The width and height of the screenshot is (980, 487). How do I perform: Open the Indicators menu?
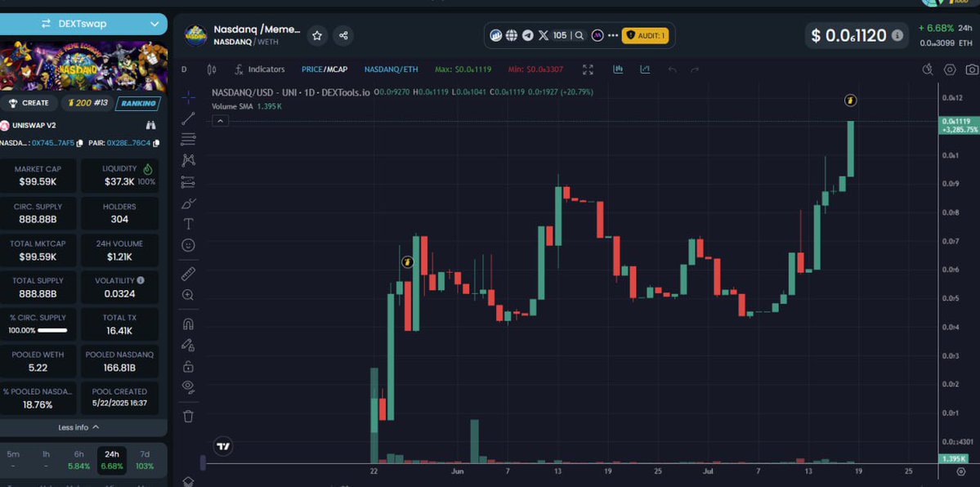[x=259, y=69]
